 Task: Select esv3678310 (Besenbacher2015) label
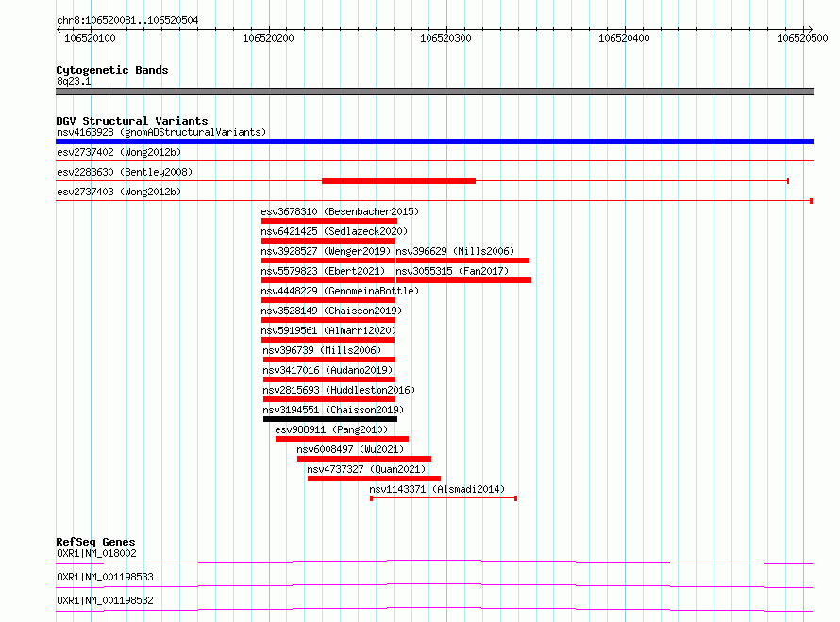(340, 211)
